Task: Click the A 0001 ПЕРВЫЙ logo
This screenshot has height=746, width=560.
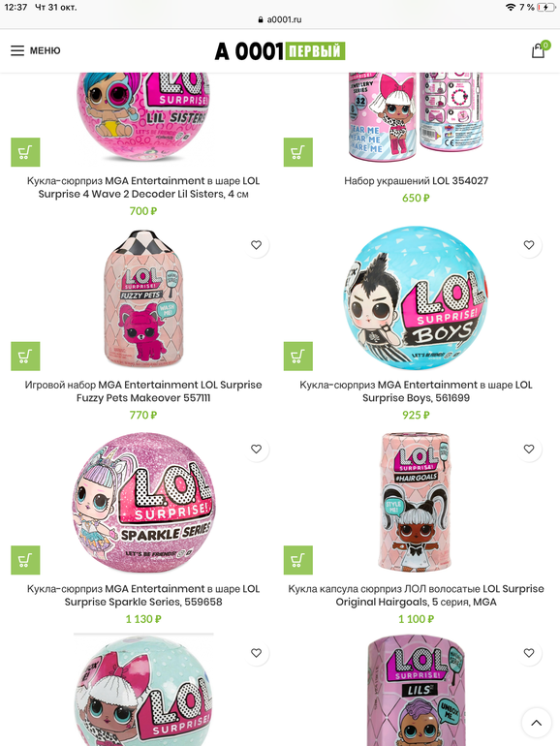Action: click(280, 51)
